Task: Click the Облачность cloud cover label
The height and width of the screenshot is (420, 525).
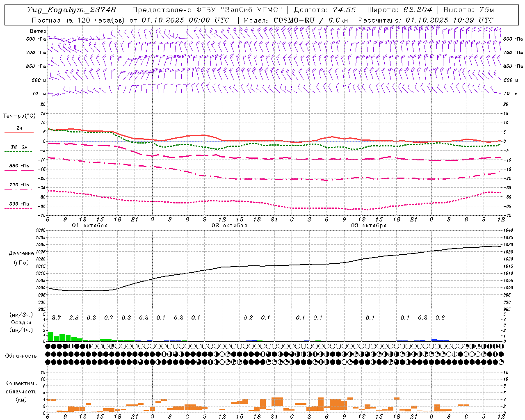Action: pos(21,356)
